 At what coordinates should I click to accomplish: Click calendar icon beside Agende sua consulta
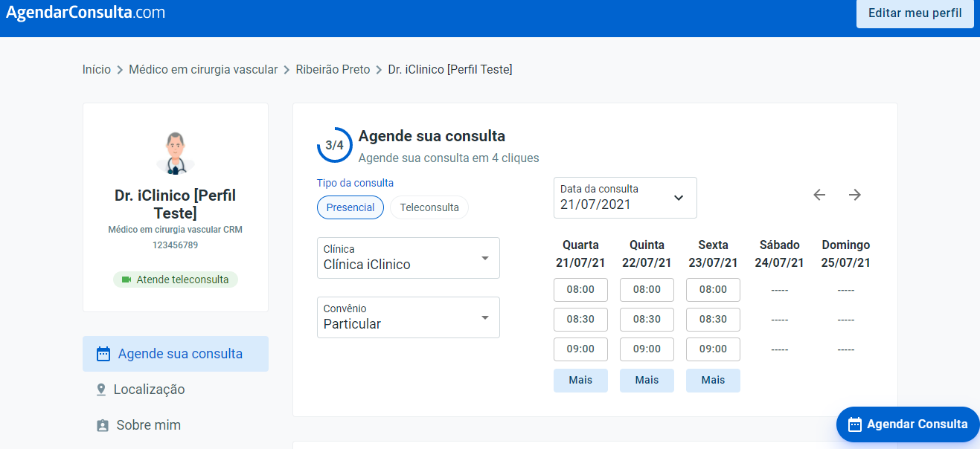(x=103, y=354)
